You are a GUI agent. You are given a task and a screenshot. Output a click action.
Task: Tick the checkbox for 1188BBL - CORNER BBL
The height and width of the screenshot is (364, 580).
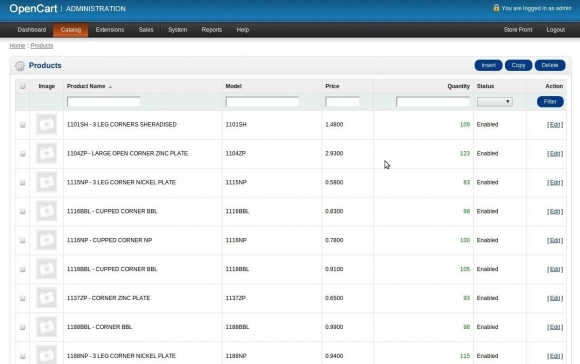point(23,327)
